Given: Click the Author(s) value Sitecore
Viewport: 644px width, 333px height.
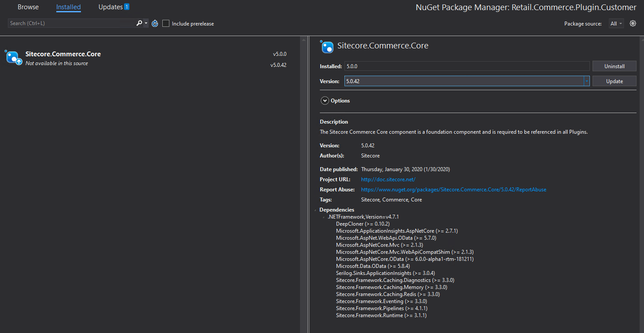Looking at the screenshot, I should [370, 156].
